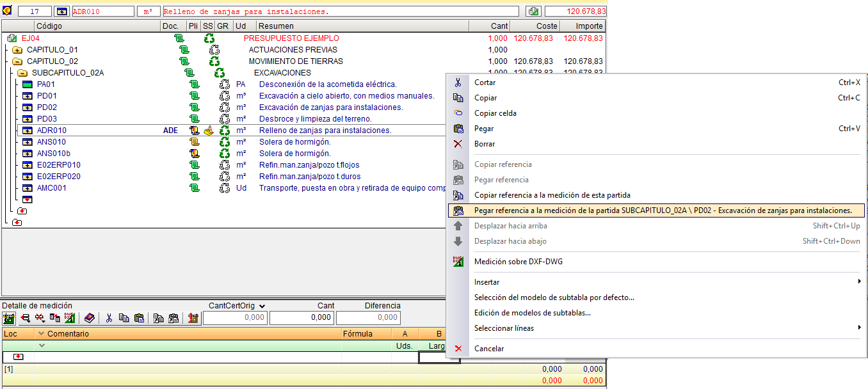
Task: Click the Resumen column header
Action: 362,26
